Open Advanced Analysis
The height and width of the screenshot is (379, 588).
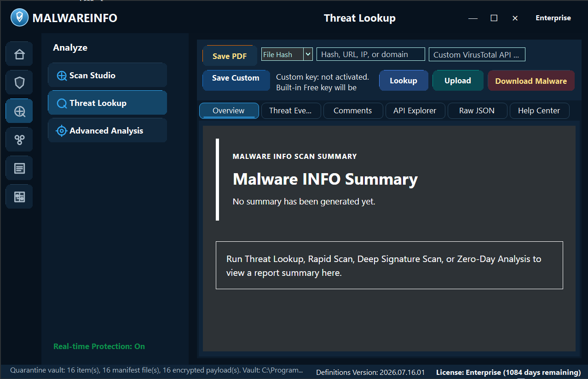pos(107,130)
